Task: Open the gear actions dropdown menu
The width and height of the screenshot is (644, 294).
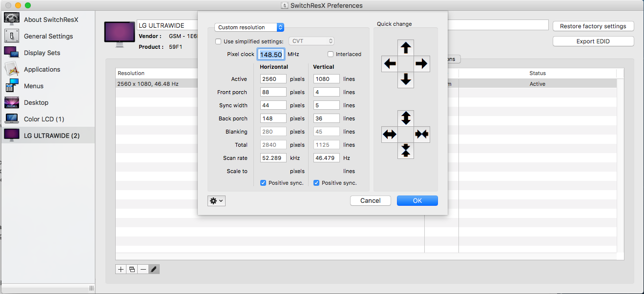Action: pyautogui.click(x=216, y=200)
